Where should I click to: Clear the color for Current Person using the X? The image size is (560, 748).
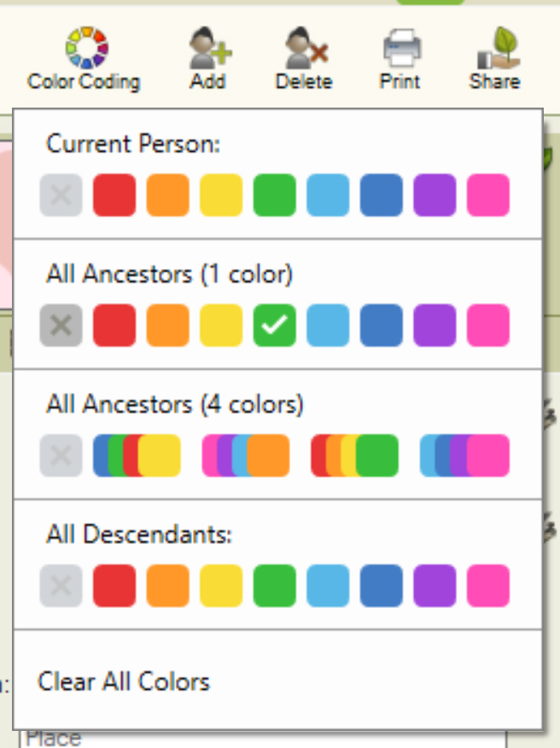(x=61, y=195)
